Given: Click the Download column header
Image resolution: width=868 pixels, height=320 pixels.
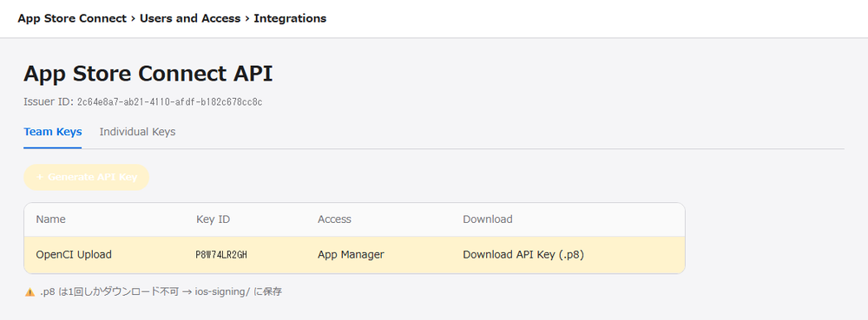Looking at the screenshot, I should 488,219.
